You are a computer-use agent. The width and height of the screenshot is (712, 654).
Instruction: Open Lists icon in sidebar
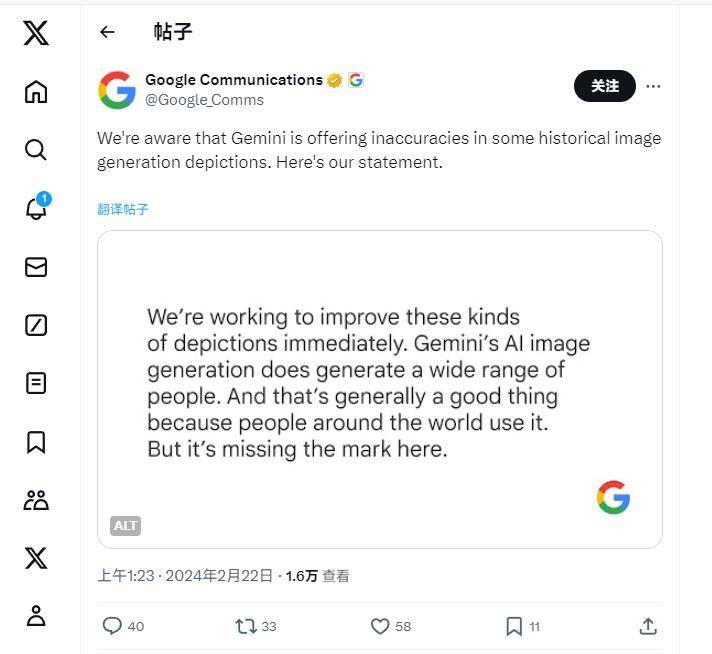tap(36, 383)
